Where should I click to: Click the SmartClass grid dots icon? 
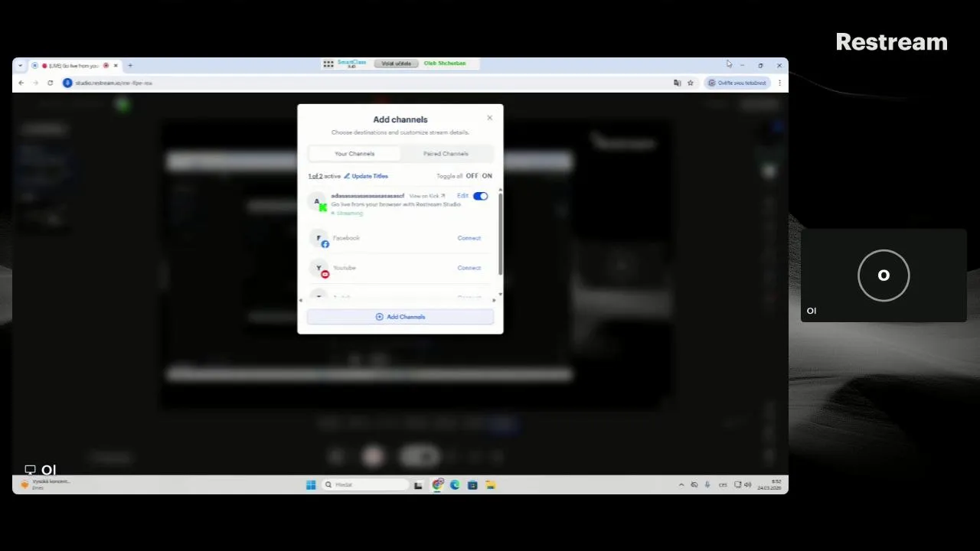pyautogui.click(x=328, y=64)
